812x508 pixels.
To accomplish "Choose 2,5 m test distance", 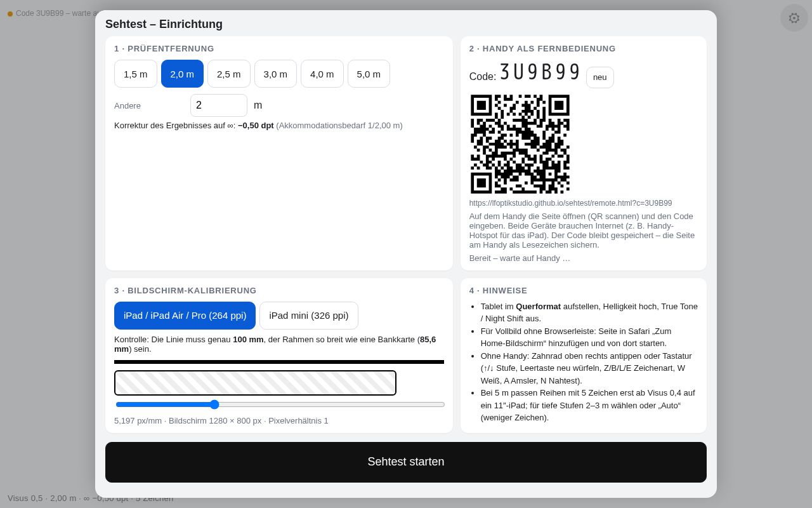I will 229,74.
